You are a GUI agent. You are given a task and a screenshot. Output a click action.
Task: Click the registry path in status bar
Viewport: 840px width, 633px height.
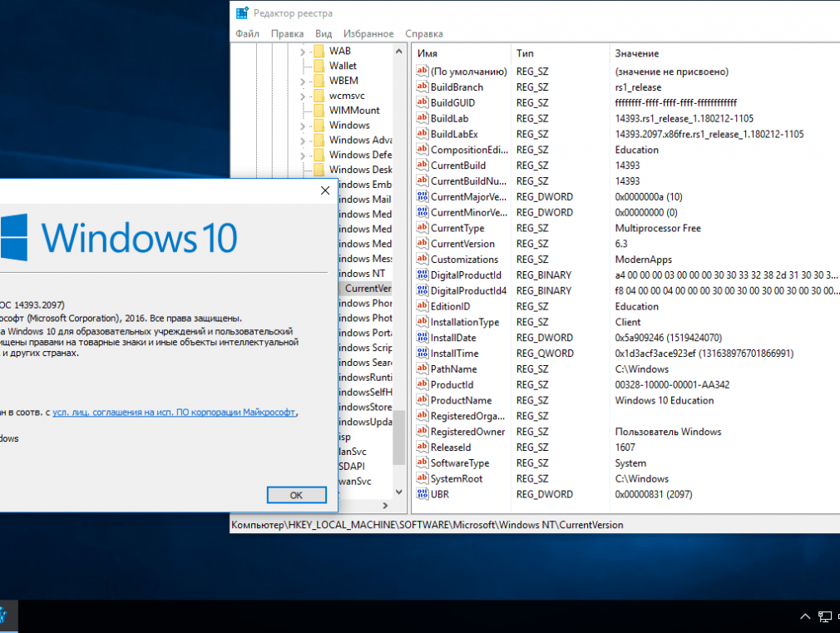click(x=427, y=525)
